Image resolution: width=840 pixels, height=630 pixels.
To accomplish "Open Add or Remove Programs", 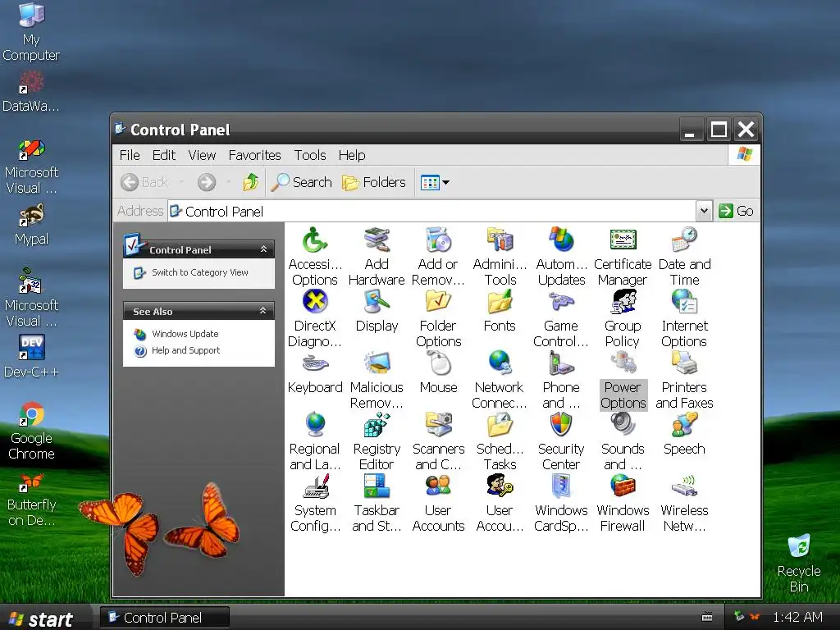I will pyautogui.click(x=438, y=240).
